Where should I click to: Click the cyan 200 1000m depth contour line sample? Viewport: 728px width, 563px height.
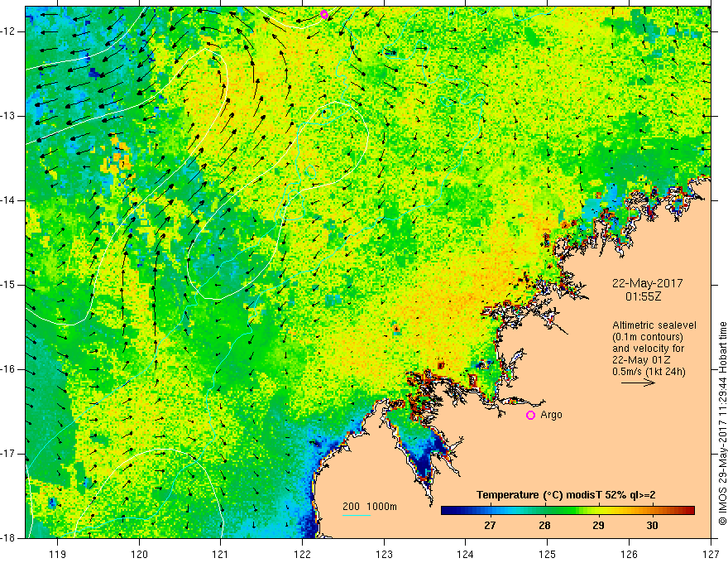357,515
